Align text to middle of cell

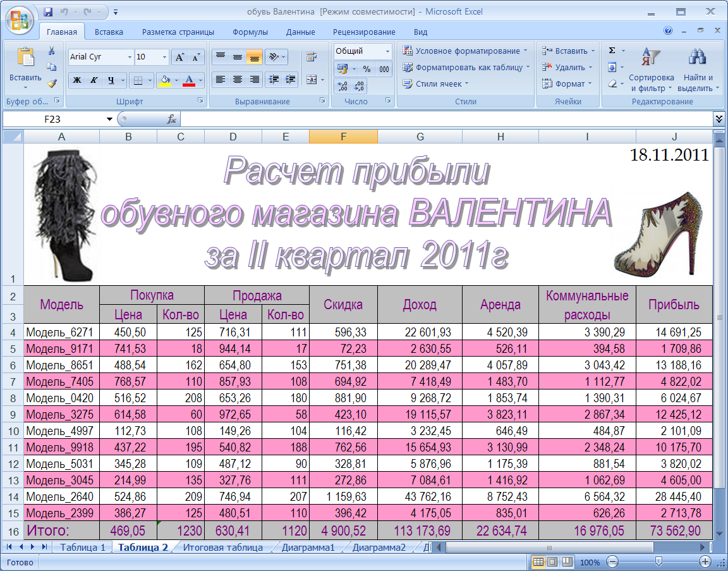[x=237, y=57]
